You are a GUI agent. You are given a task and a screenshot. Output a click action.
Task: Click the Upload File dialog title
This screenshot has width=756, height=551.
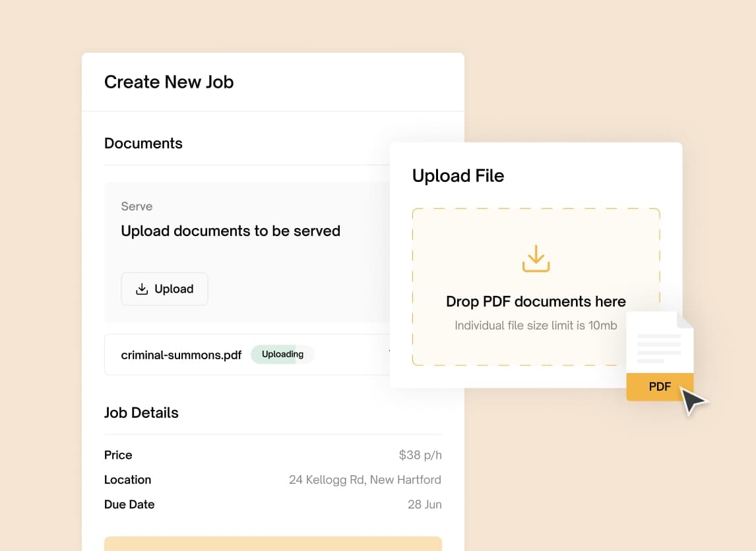click(x=458, y=176)
